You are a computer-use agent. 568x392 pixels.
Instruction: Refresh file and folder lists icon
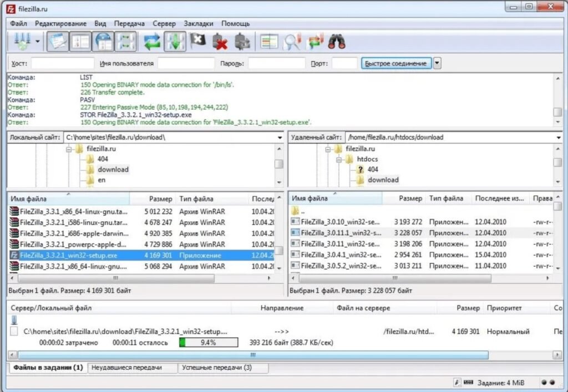pyautogui.click(x=152, y=42)
